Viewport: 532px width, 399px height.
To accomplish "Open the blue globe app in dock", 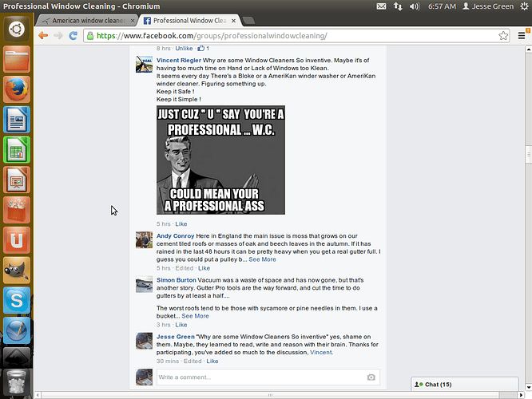I will [17, 330].
